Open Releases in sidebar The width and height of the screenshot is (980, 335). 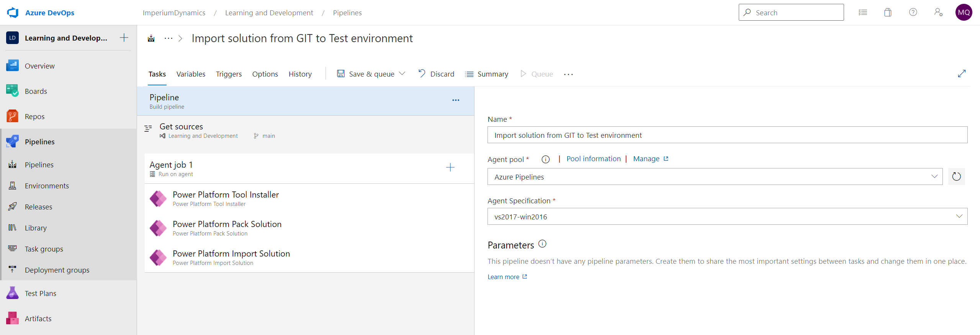(x=68, y=207)
